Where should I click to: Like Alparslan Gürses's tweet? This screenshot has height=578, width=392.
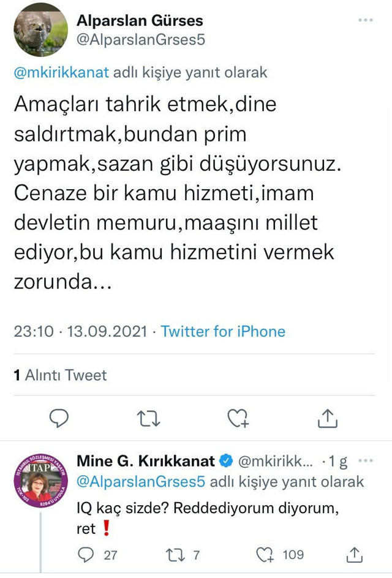point(238,418)
